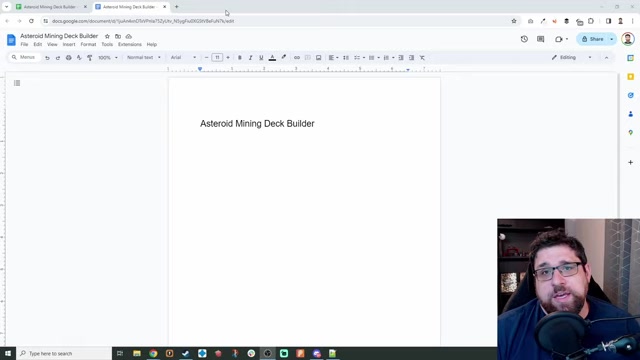Open the Contacts side panel

(631, 114)
